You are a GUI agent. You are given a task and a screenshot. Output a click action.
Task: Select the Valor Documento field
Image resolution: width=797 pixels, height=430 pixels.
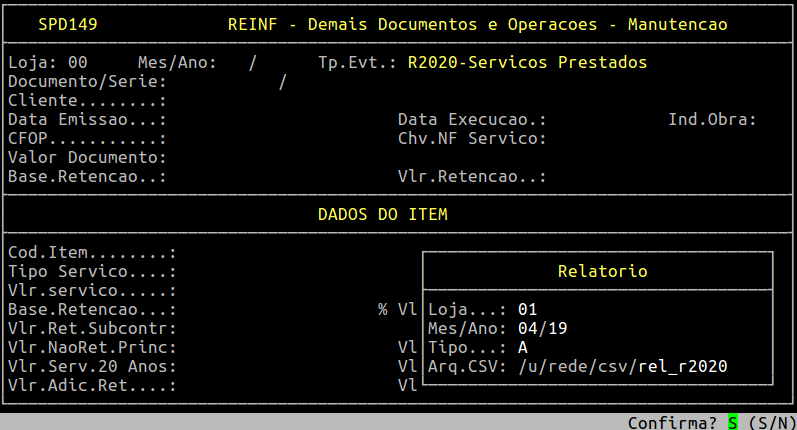[230, 158]
